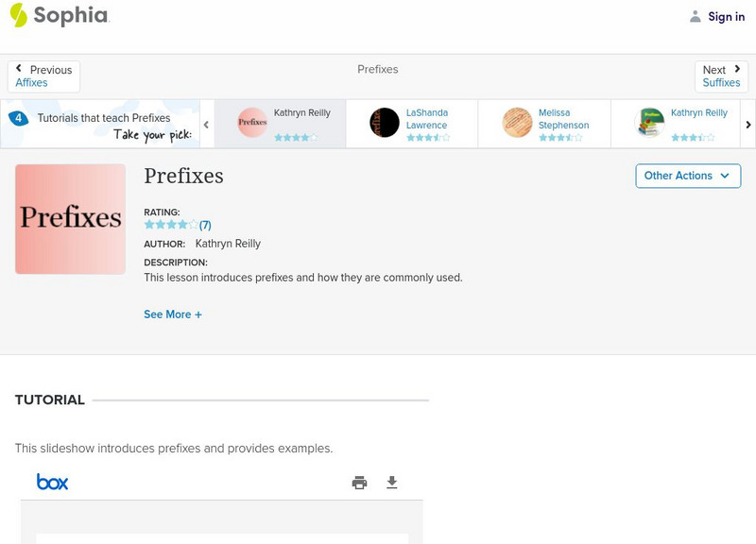Go to Previous lesson Affixes
This screenshot has width=756, height=544.
tap(43, 76)
